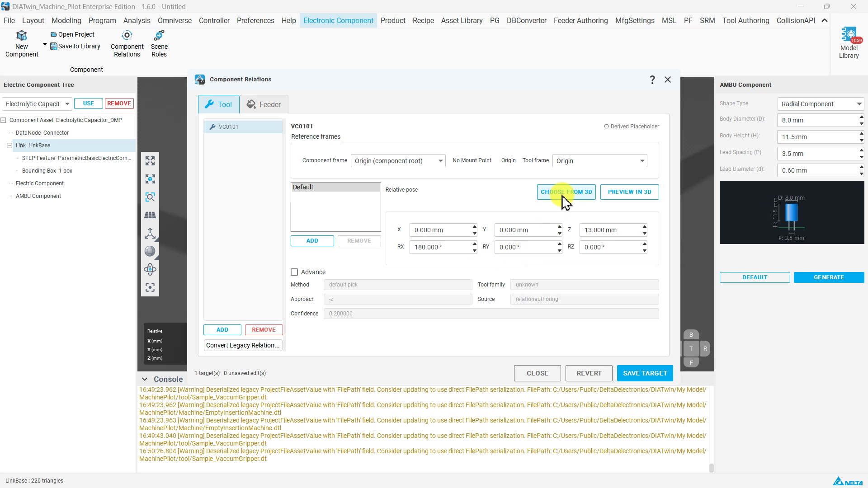Toggle the floor grid icon in viewport
The width and height of the screenshot is (868, 488).
pyautogui.click(x=150, y=215)
